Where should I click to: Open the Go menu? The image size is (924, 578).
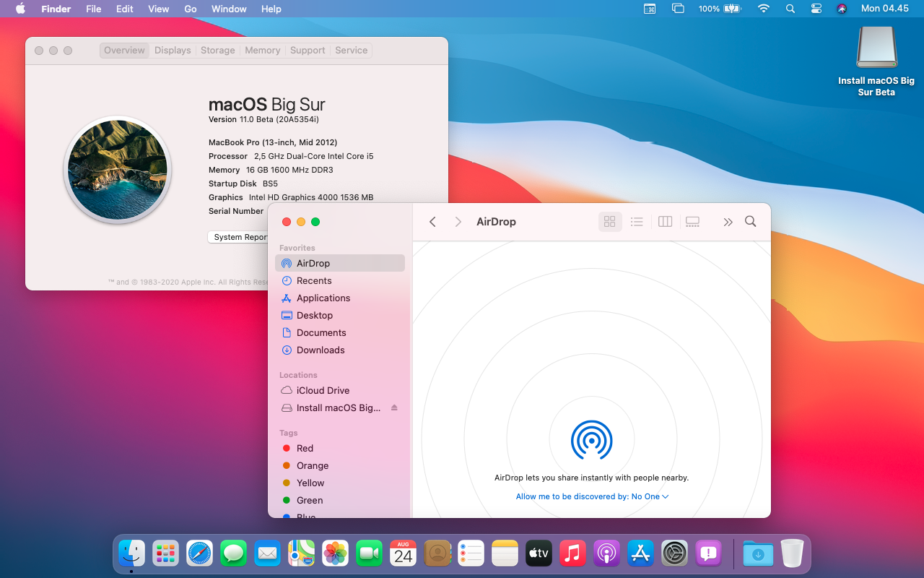click(x=191, y=9)
